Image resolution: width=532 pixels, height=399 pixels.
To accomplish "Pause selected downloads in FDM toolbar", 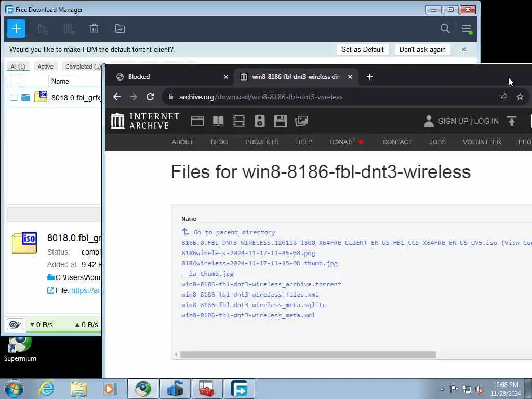I will [69, 29].
